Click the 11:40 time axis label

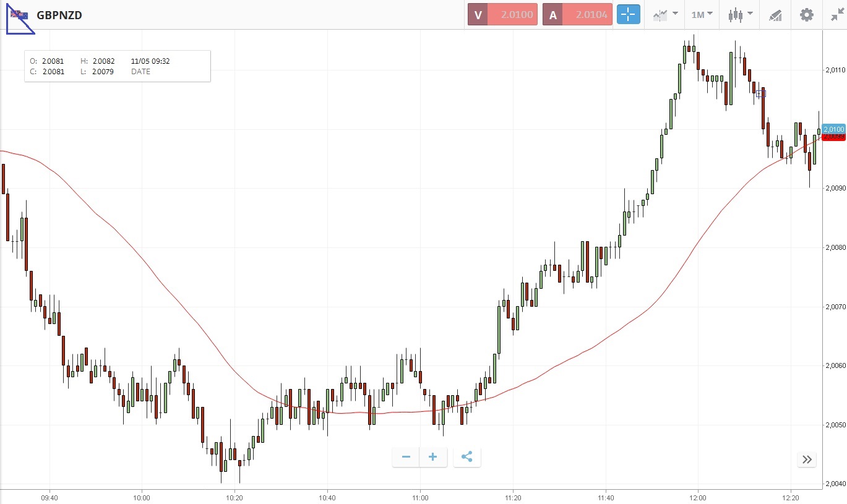606,497
